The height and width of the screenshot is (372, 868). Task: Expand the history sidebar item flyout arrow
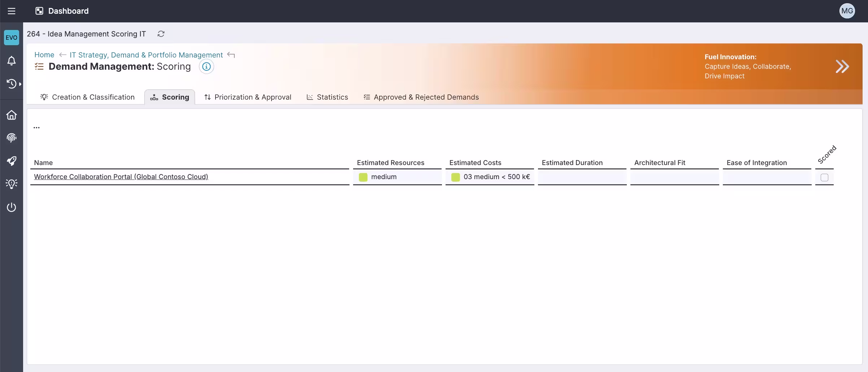click(x=20, y=84)
